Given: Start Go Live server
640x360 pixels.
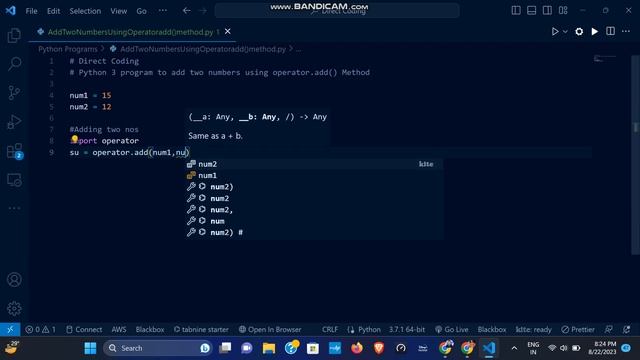Looking at the screenshot, I should coord(452,329).
